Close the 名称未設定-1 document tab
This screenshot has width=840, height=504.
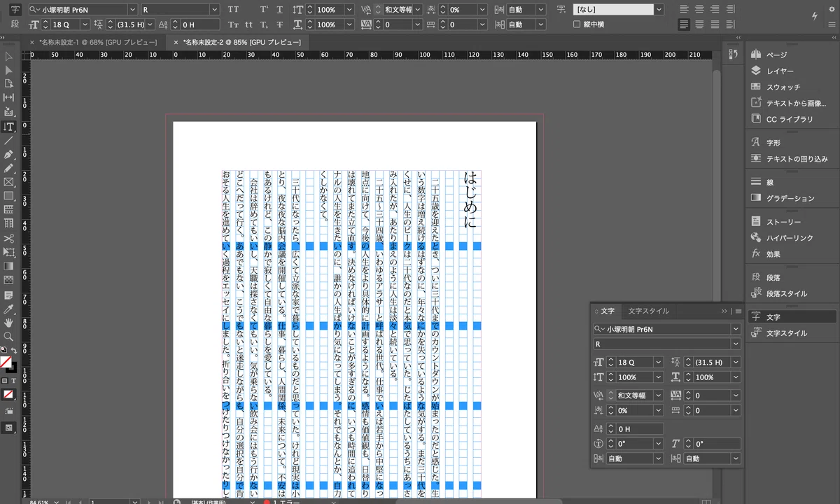32,42
